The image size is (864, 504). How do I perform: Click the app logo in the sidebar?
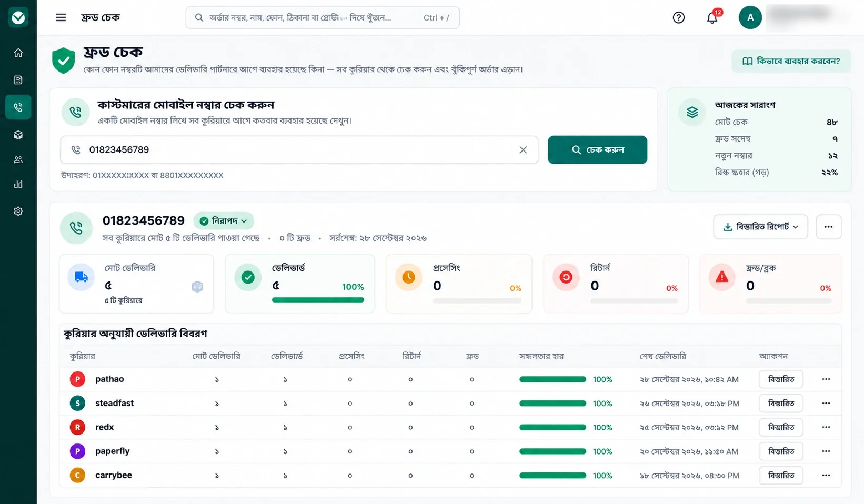(18, 17)
